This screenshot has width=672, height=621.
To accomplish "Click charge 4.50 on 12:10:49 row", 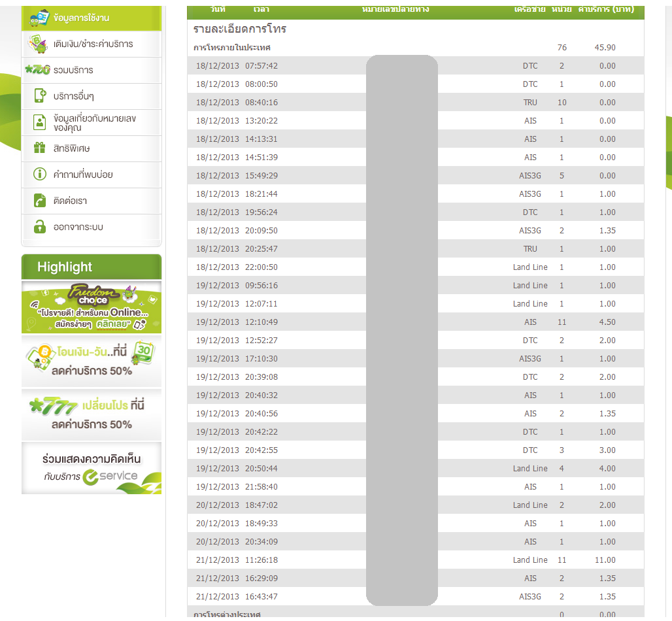I will pos(607,322).
